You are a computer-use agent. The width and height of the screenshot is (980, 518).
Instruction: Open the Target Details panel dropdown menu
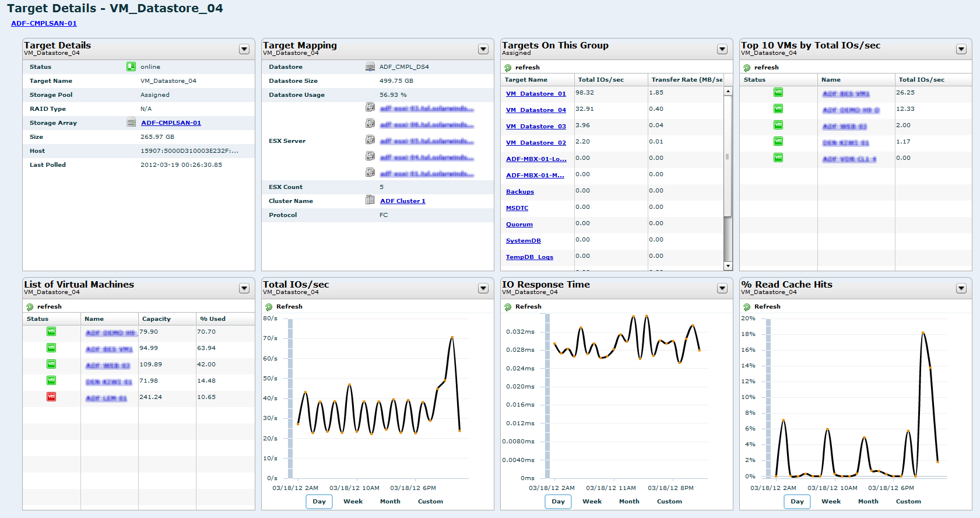coord(244,50)
